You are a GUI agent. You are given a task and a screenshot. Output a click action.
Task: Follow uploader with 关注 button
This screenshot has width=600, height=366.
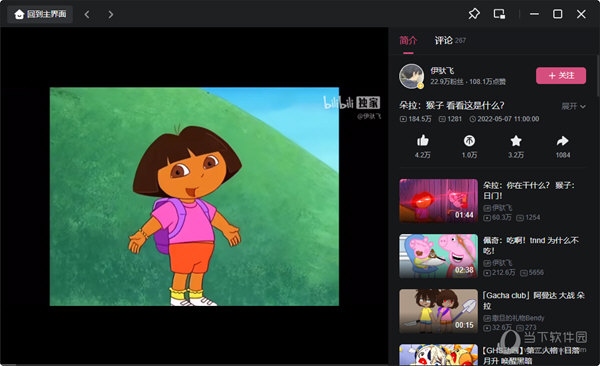click(561, 75)
